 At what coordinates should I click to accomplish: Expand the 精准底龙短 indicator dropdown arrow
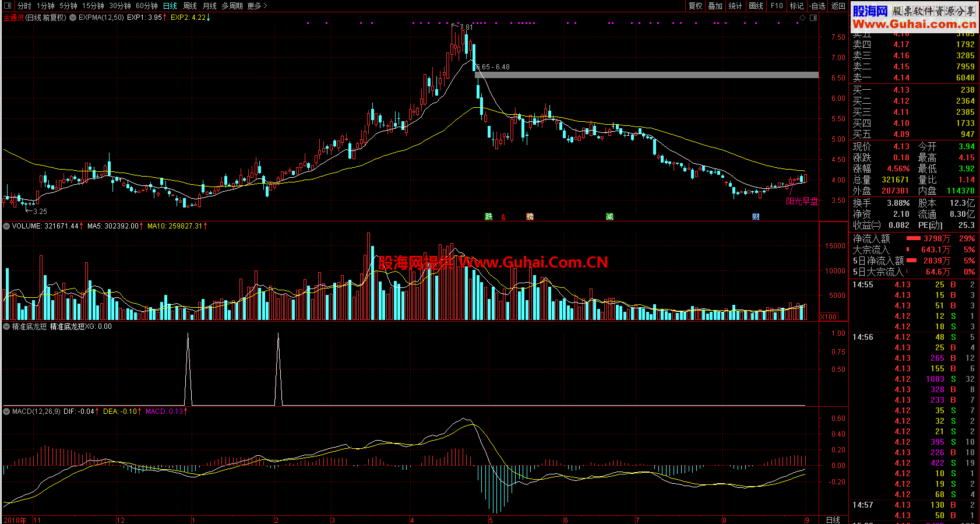coord(6,326)
